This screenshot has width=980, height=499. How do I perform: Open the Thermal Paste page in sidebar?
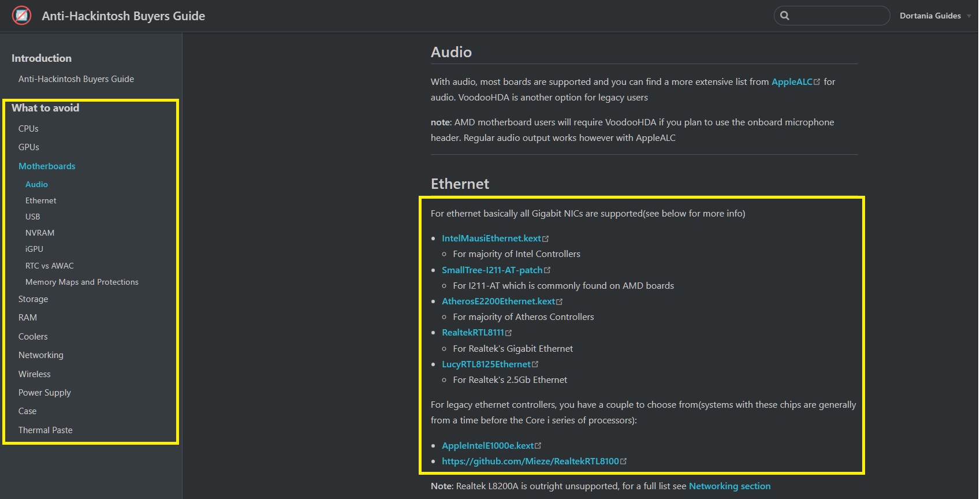pyautogui.click(x=46, y=430)
